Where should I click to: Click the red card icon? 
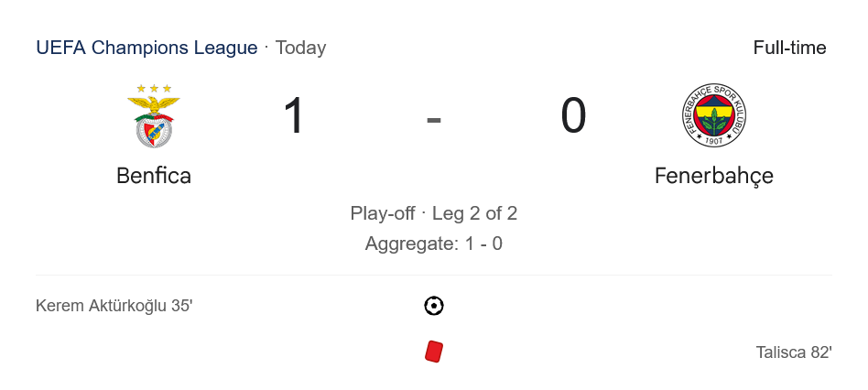434,352
